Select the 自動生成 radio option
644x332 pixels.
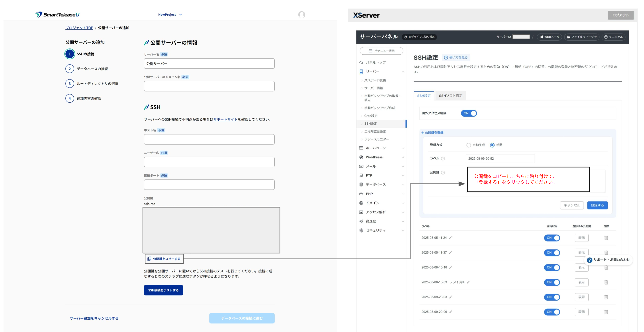[468, 145]
